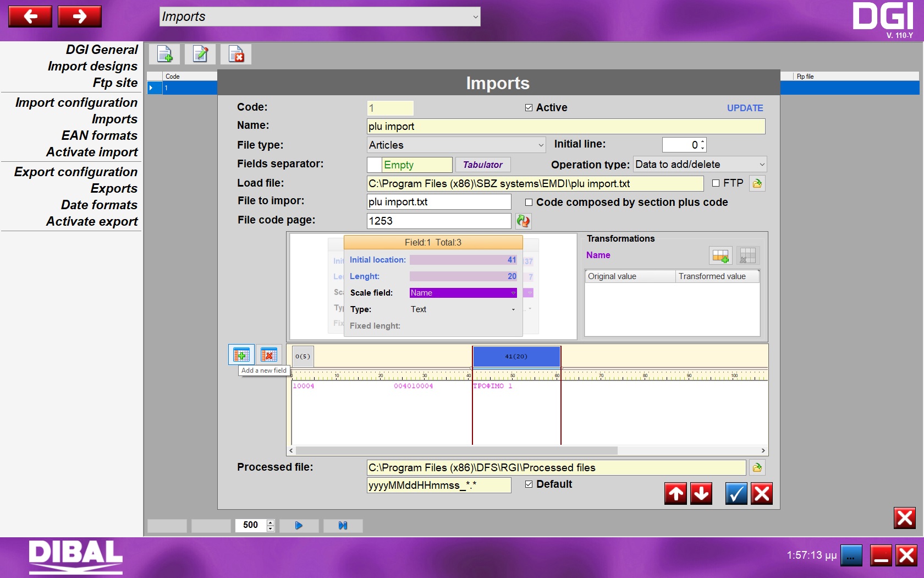Open the File type Articles dropdown
Screen dimensions: 924x578
457,145
